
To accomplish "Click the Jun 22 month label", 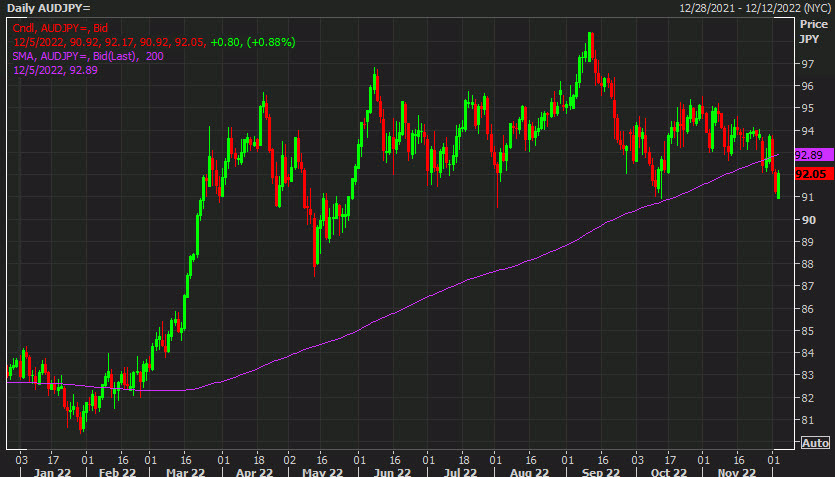I will (x=392, y=472).
